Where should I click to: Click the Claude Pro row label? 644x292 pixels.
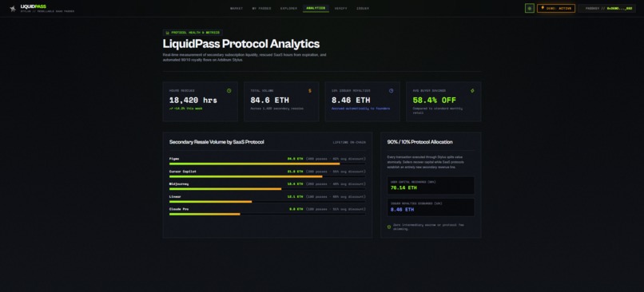click(x=179, y=209)
